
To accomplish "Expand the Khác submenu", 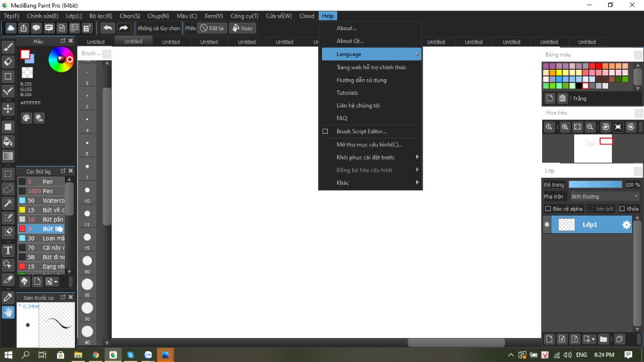I will (x=371, y=183).
